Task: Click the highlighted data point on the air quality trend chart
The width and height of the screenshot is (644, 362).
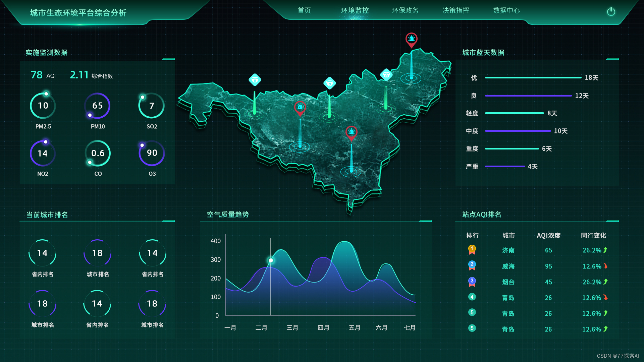Action: click(270, 260)
